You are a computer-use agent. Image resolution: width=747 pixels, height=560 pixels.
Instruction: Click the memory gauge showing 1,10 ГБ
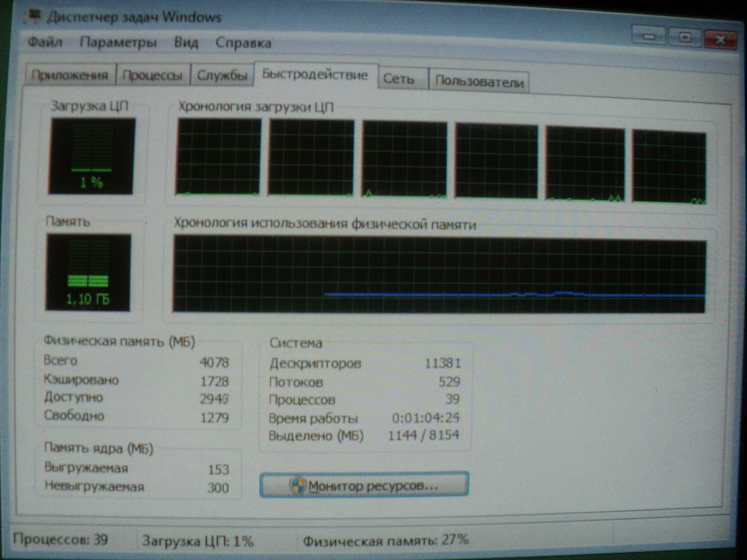point(88,272)
